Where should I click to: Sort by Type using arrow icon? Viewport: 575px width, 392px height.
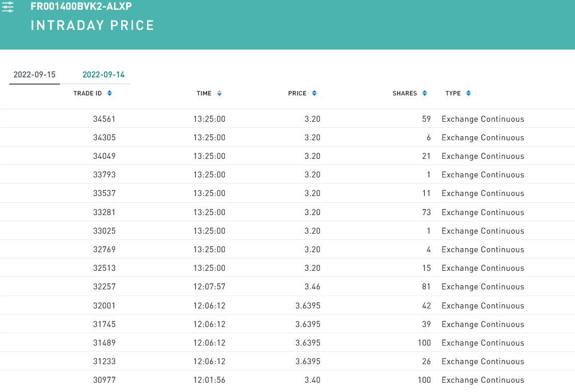pos(468,93)
